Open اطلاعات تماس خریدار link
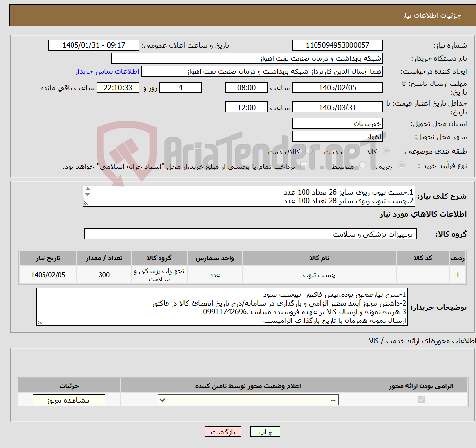Viewport: 476px width, 448px height. [x=107, y=71]
